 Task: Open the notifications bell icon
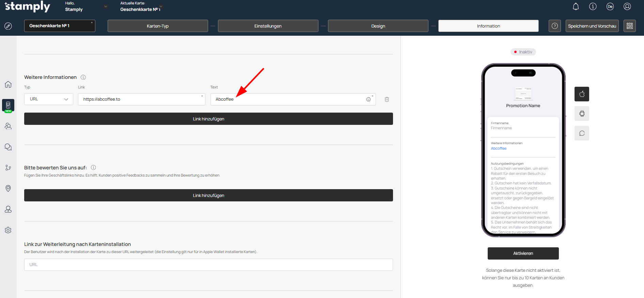click(576, 6)
